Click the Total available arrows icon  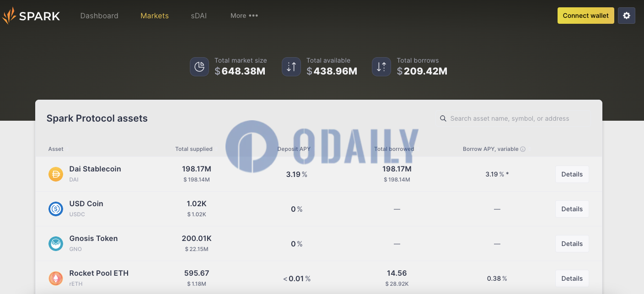tap(291, 67)
